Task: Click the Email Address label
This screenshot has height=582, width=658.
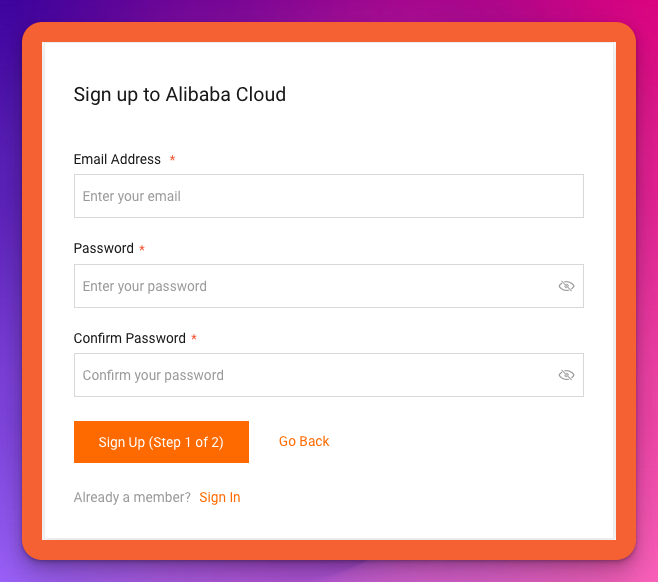Action: point(117,159)
